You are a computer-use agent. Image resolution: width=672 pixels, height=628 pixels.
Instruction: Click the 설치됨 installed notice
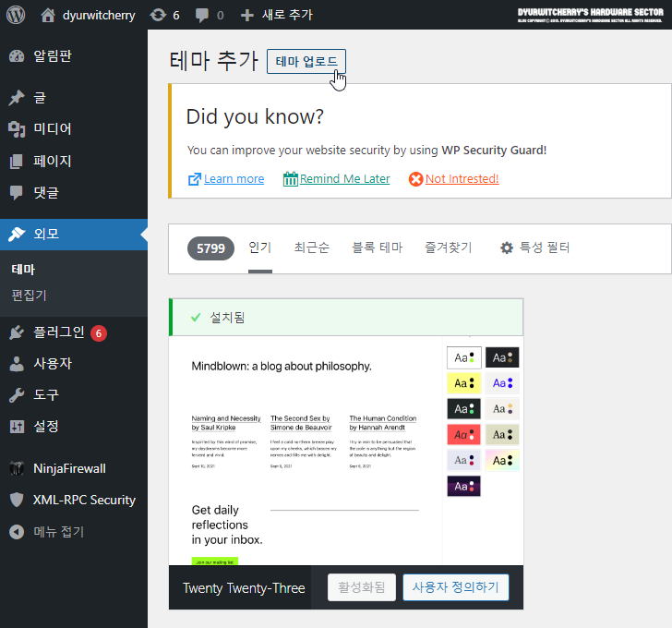click(346, 317)
